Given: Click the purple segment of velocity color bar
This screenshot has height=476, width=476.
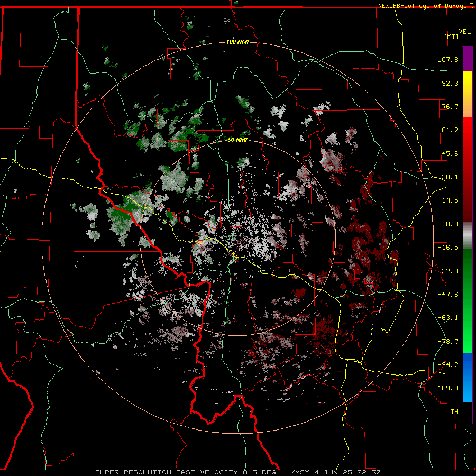Looking at the screenshot, I should coord(467,59).
